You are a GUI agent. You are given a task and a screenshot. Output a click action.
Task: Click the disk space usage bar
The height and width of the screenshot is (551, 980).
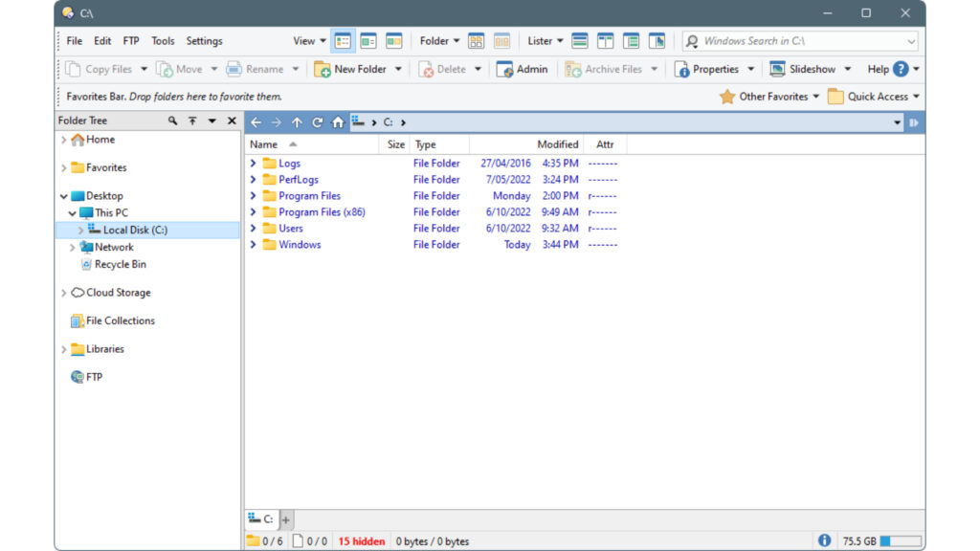pyautogui.click(x=901, y=541)
